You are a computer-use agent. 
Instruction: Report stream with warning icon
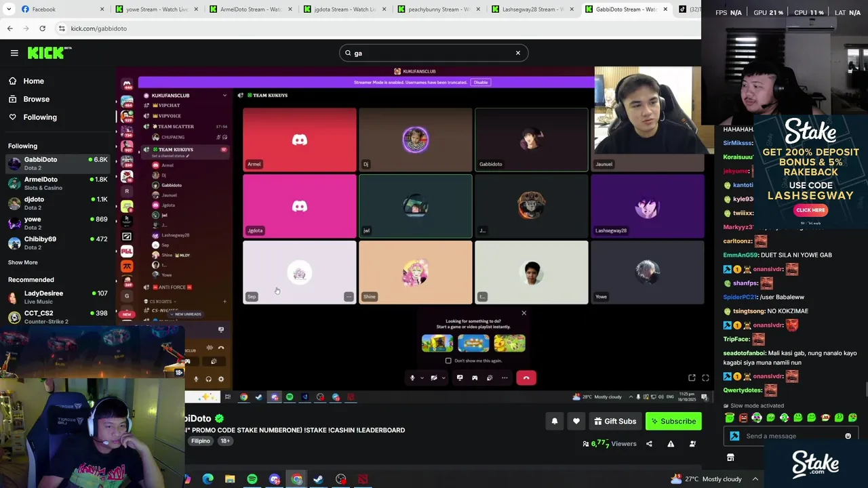(671, 444)
